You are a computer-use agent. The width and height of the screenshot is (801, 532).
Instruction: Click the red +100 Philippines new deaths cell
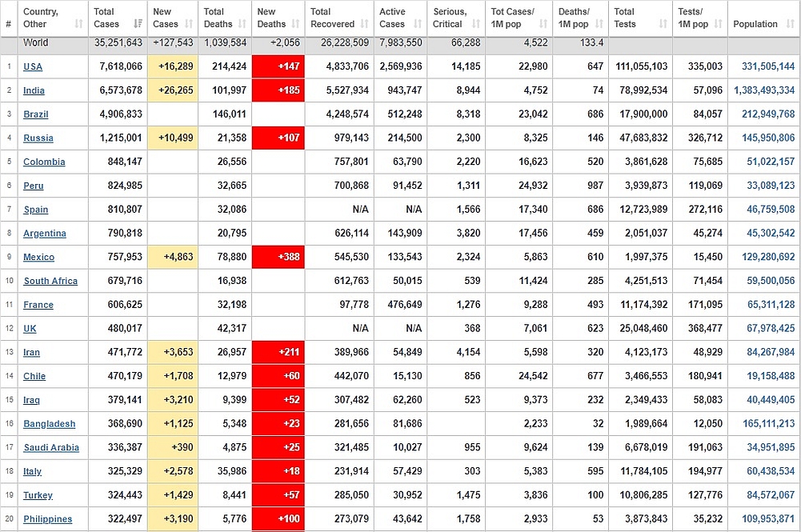[x=278, y=519]
